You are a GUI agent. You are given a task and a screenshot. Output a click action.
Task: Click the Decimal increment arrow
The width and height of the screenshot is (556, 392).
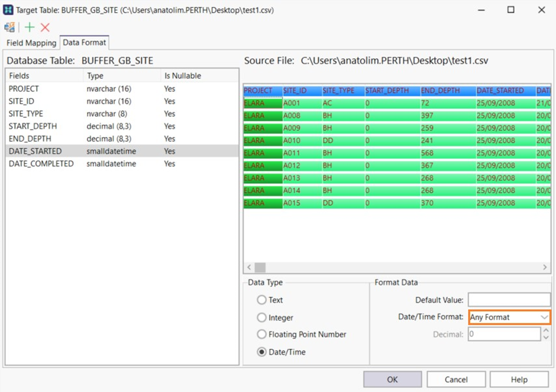pyautogui.click(x=545, y=331)
